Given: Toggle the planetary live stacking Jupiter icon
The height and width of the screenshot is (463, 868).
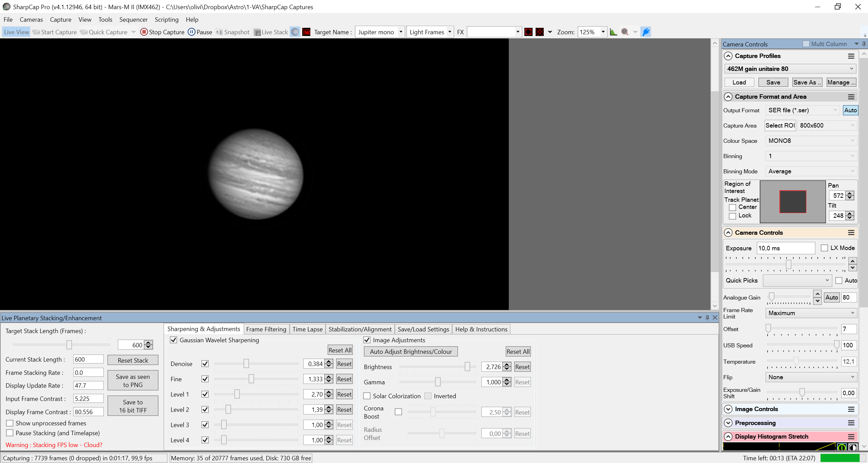Looking at the screenshot, I should (295, 32).
